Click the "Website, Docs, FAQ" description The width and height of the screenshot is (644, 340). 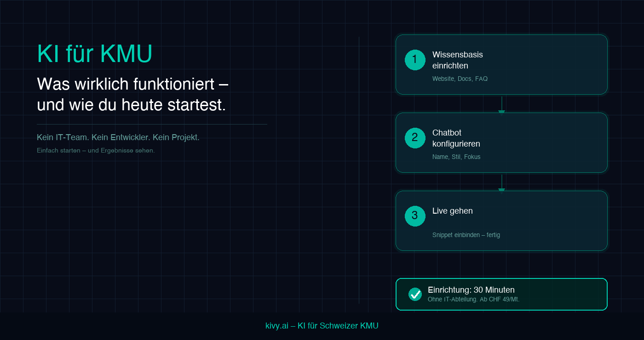(x=460, y=79)
